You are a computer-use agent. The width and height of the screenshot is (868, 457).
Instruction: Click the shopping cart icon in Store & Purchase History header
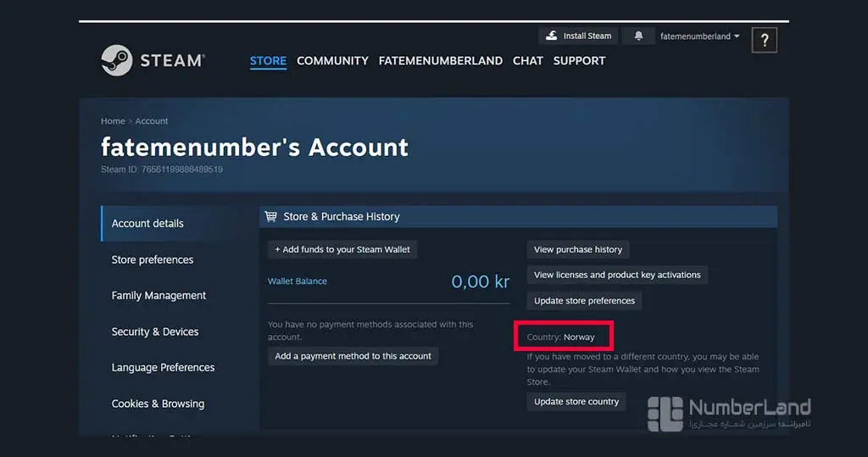270,216
